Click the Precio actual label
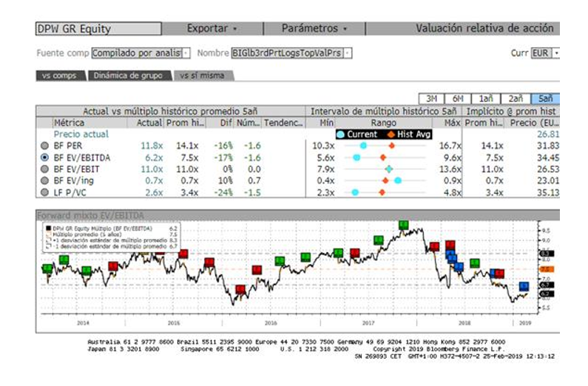Viewport: 588px width, 386px height. coord(81,134)
